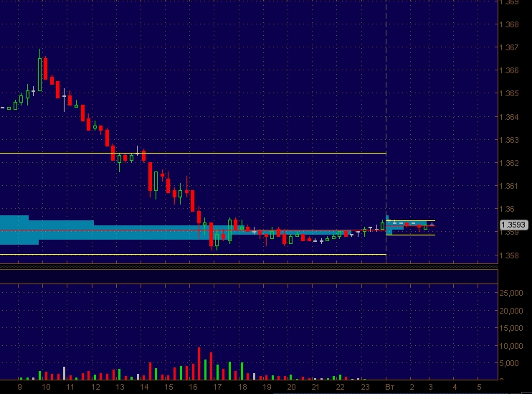
Task: Click the 20,000 volume axis label
Action: pyautogui.click(x=511, y=311)
